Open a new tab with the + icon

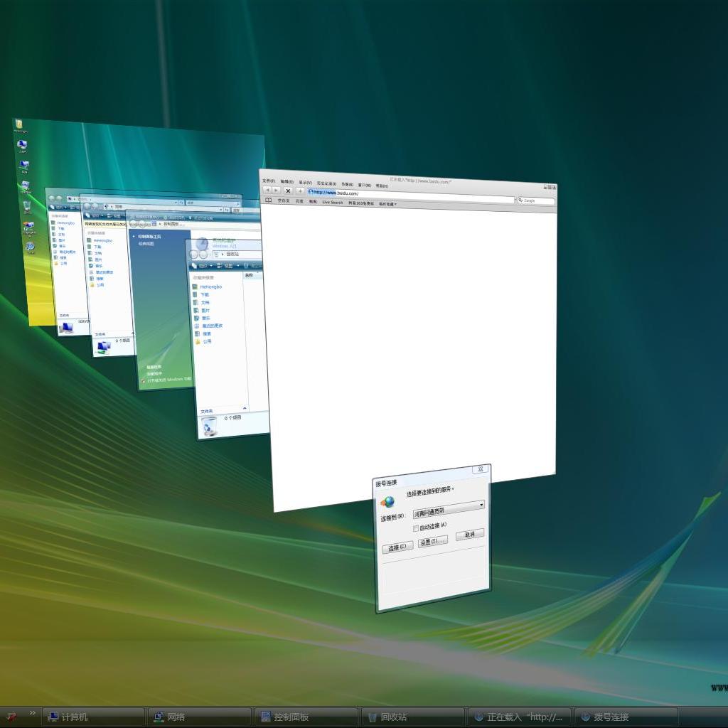click(x=299, y=191)
